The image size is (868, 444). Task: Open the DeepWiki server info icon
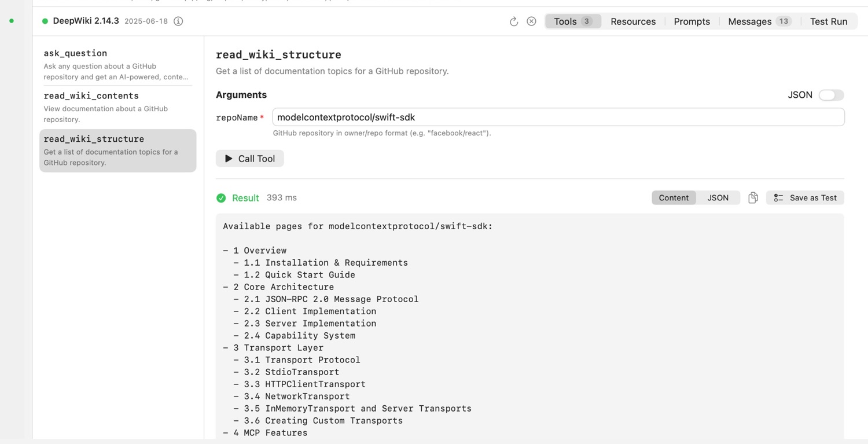point(178,21)
